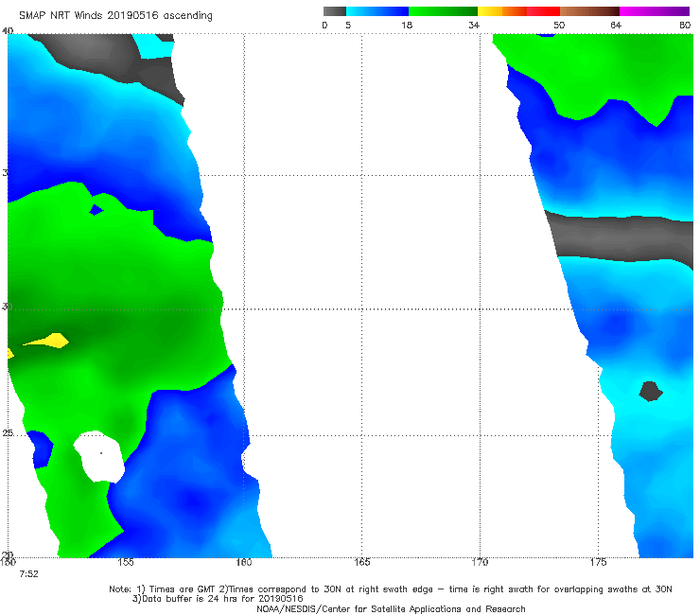Click the yellow segment of the color bar
Screen dimensions: 700x615
[490, 11]
